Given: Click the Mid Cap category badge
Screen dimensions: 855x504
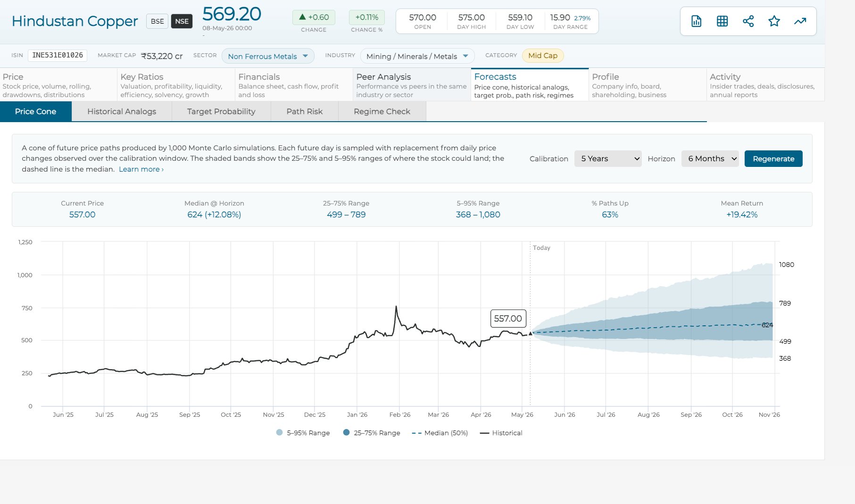Looking at the screenshot, I should pos(543,56).
